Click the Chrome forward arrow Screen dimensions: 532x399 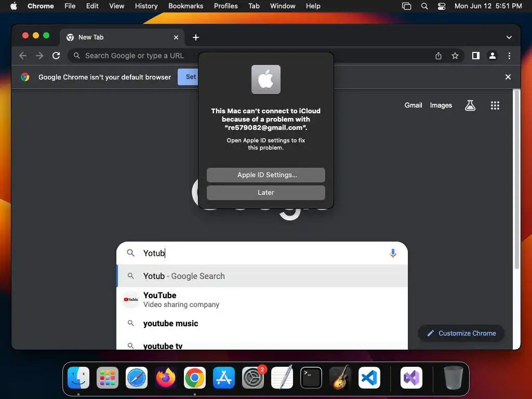tap(39, 56)
